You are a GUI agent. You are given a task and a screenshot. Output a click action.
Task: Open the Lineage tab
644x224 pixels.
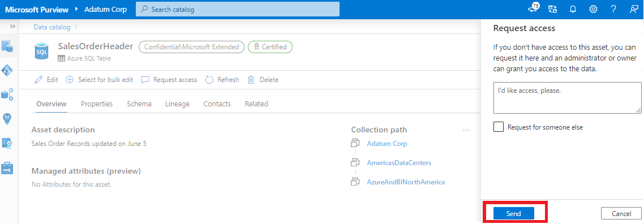pyautogui.click(x=178, y=104)
